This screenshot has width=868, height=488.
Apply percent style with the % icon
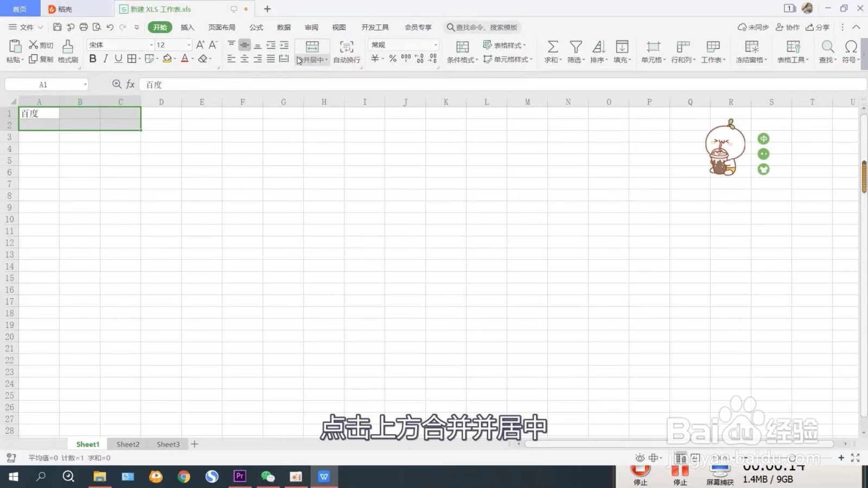[393, 59]
